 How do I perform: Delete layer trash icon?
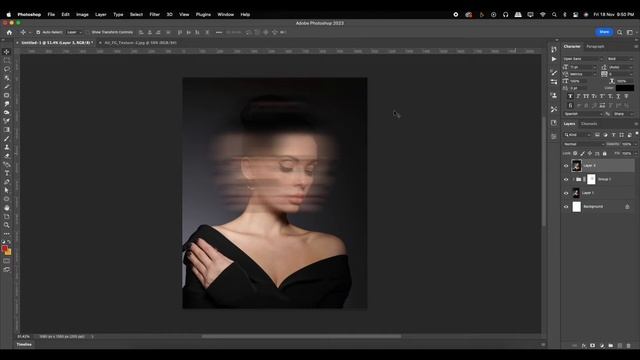pos(629,346)
